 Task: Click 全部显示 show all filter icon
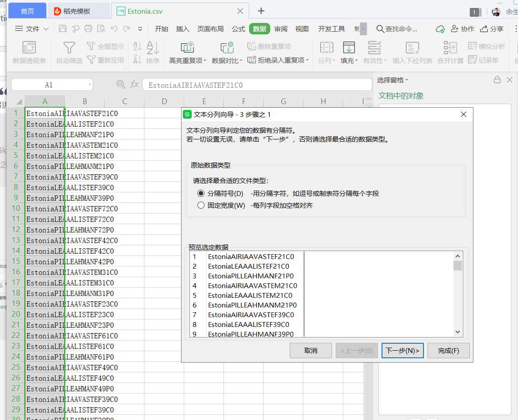pos(105,46)
